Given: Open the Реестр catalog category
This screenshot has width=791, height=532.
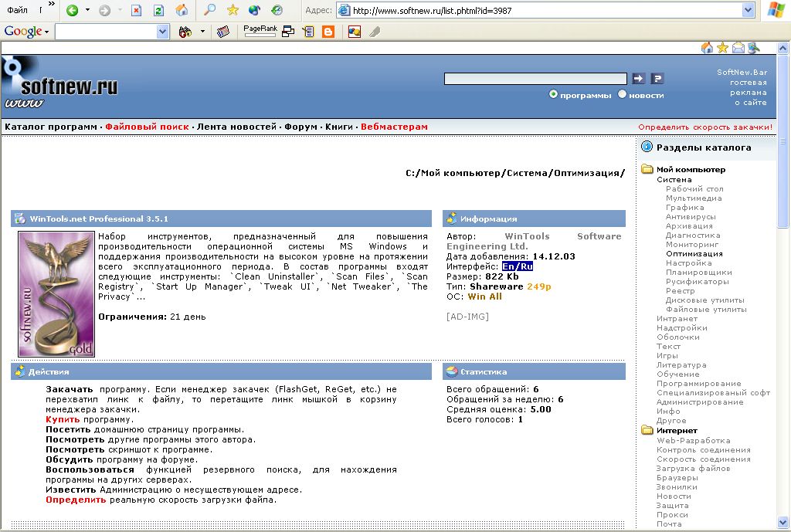Looking at the screenshot, I should [x=680, y=291].
